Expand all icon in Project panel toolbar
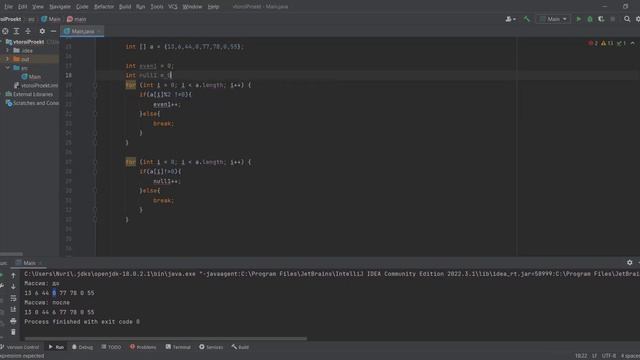The height and width of the screenshot is (360, 640). 16,31
